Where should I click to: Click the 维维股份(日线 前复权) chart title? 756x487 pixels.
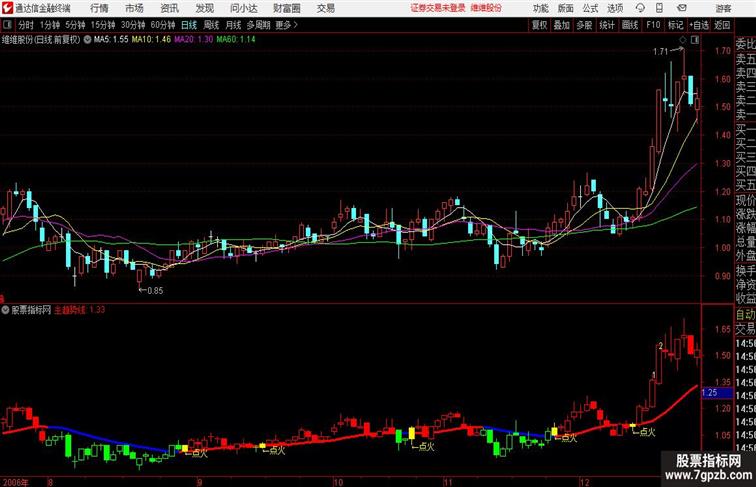41,40
